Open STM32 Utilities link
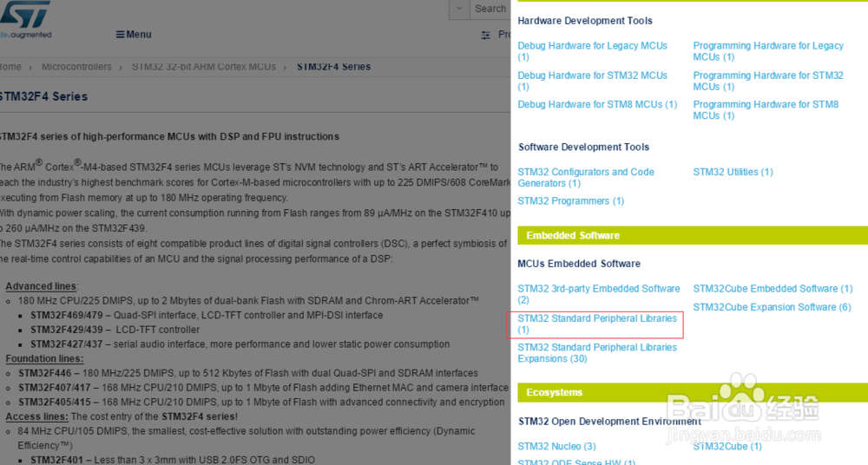 pos(733,172)
